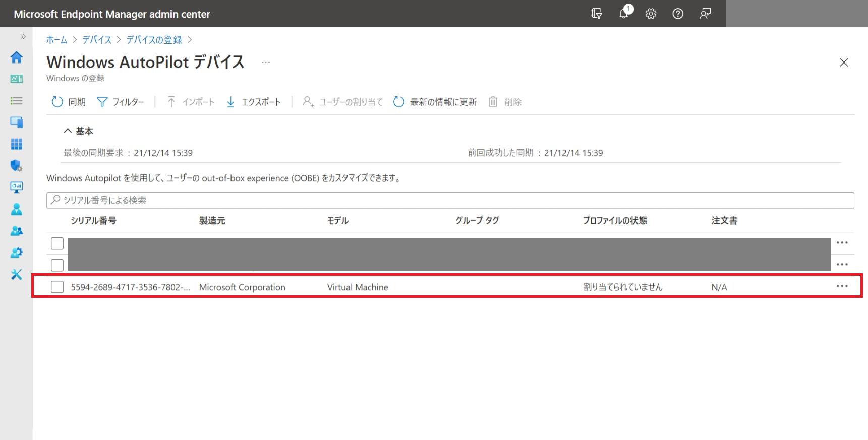Check the first redacted device row checkbox
Viewport: 868px width, 440px height.
pos(57,243)
